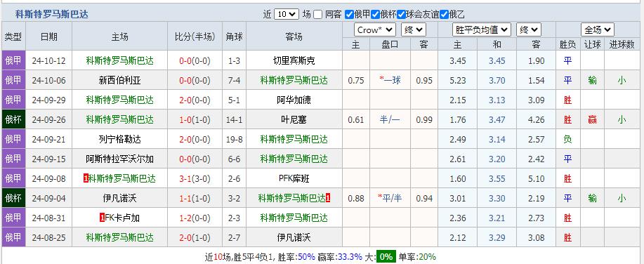Click home odds 5.23 value
644x264 pixels.
point(457,81)
